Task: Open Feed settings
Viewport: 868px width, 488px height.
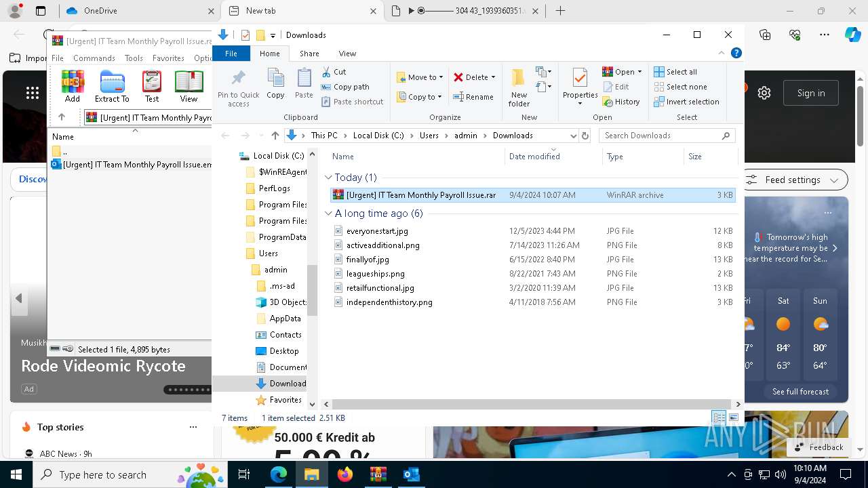Action: click(794, 180)
